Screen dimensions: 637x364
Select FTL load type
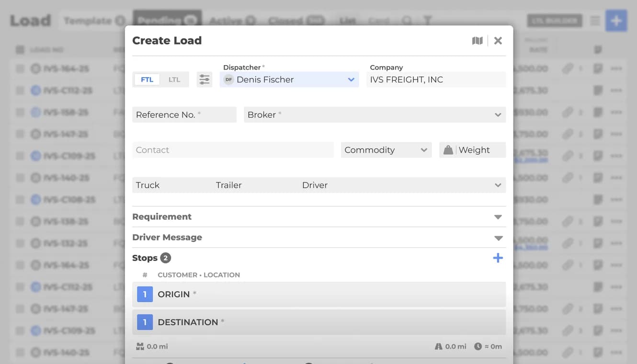click(x=147, y=80)
